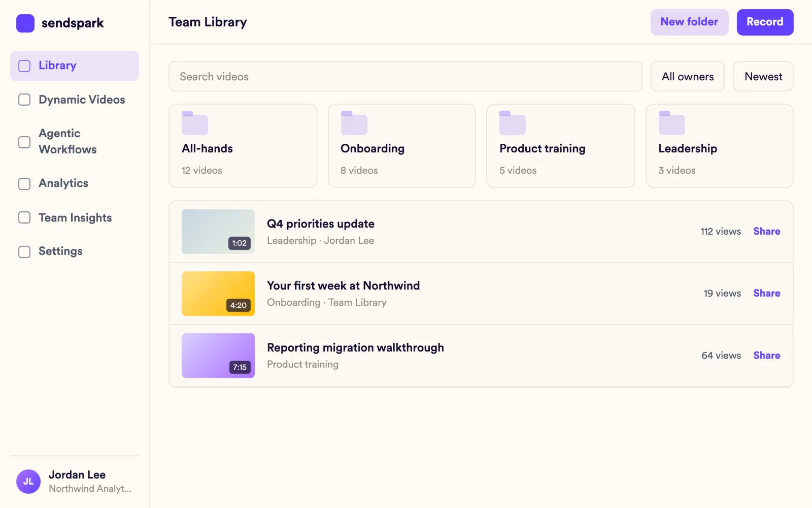The height and width of the screenshot is (508, 812).
Task: Open Team Insights page
Action: coord(75,217)
